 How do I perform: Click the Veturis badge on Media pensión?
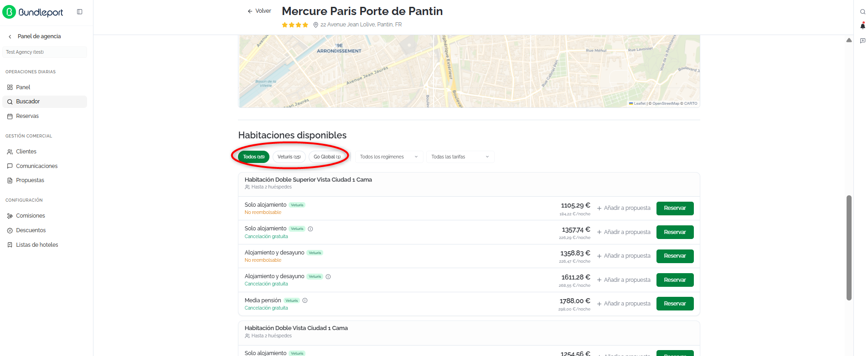click(x=292, y=300)
